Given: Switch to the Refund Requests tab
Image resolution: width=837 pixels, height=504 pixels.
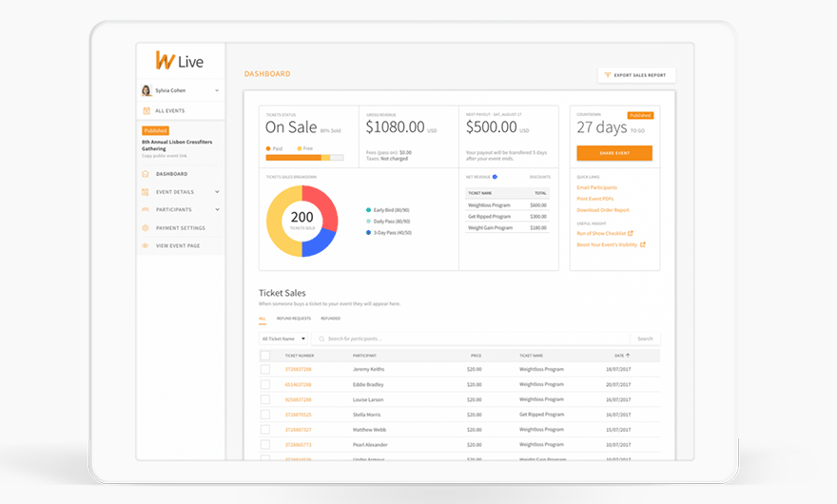Looking at the screenshot, I should 293,319.
